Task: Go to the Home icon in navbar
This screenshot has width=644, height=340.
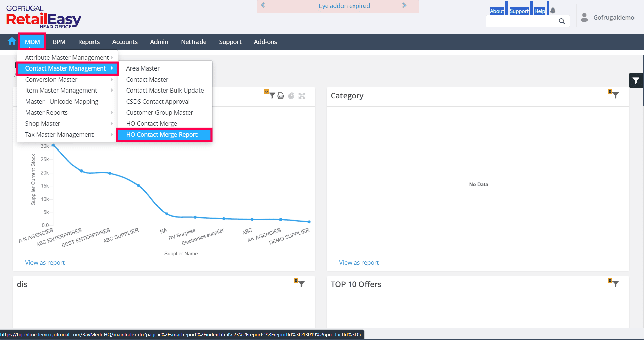Action: coord(12,41)
